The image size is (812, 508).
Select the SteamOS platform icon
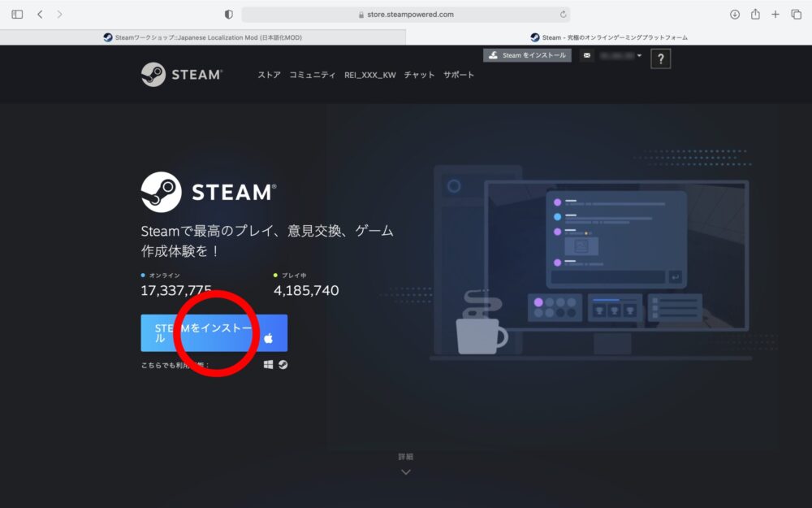tap(283, 365)
